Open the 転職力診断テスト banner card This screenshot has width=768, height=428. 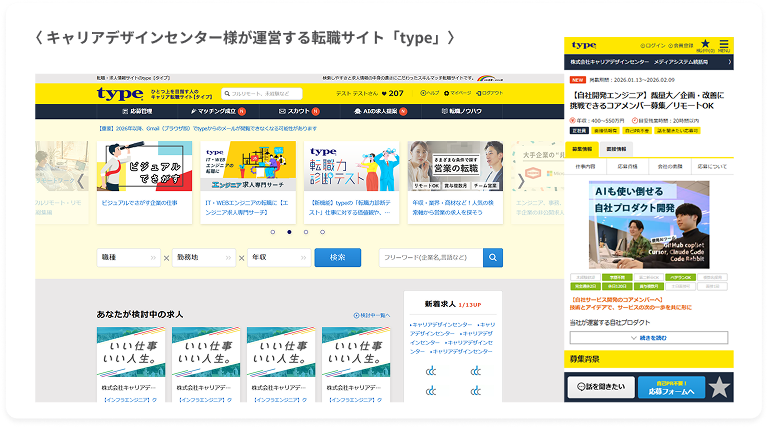pyautogui.click(x=352, y=182)
